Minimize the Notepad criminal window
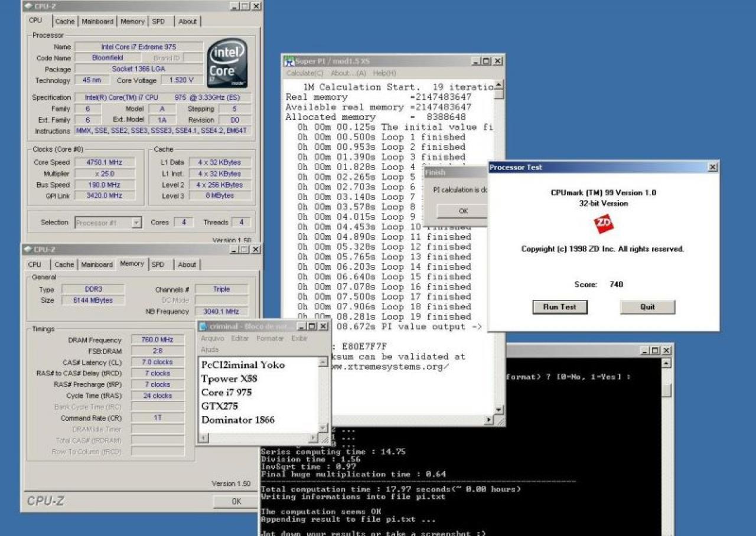The width and height of the screenshot is (756, 536). tap(302, 326)
